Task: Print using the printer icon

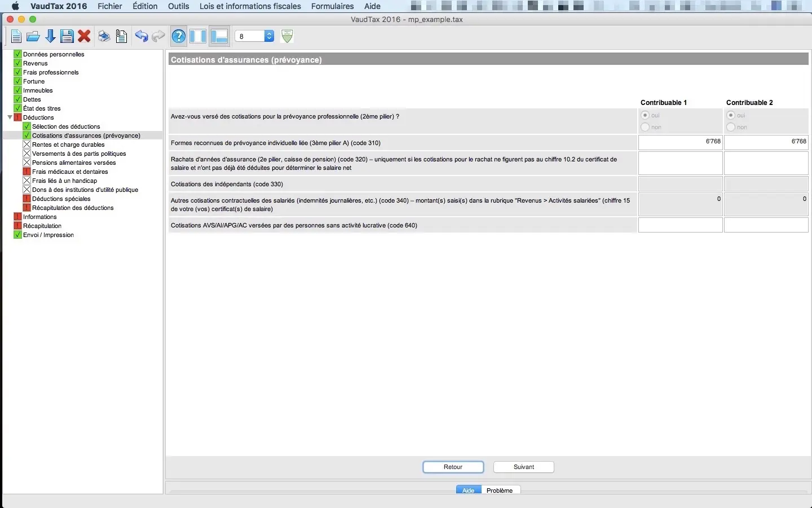Action: click(x=104, y=37)
